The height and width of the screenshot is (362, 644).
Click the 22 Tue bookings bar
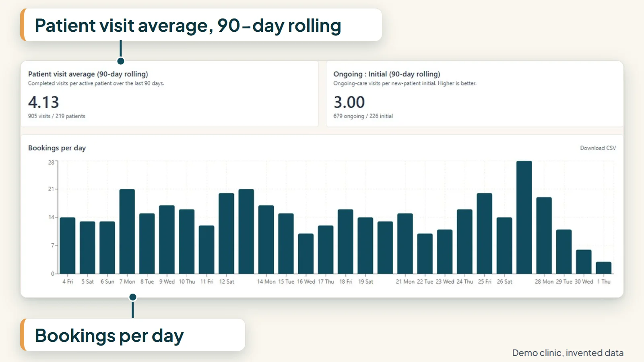[x=425, y=253]
